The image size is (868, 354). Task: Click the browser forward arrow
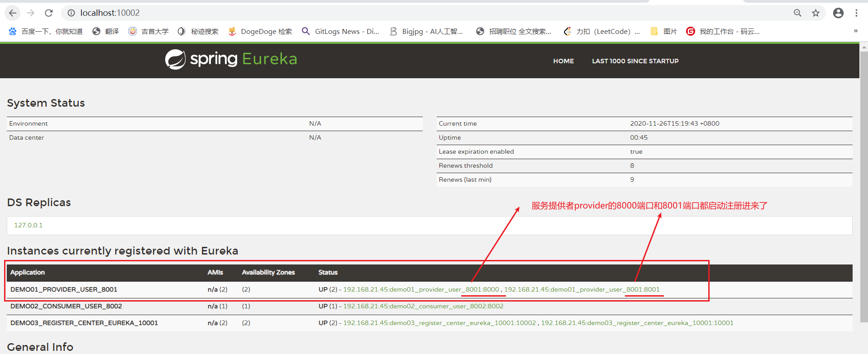pyautogui.click(x=31, y=13)
